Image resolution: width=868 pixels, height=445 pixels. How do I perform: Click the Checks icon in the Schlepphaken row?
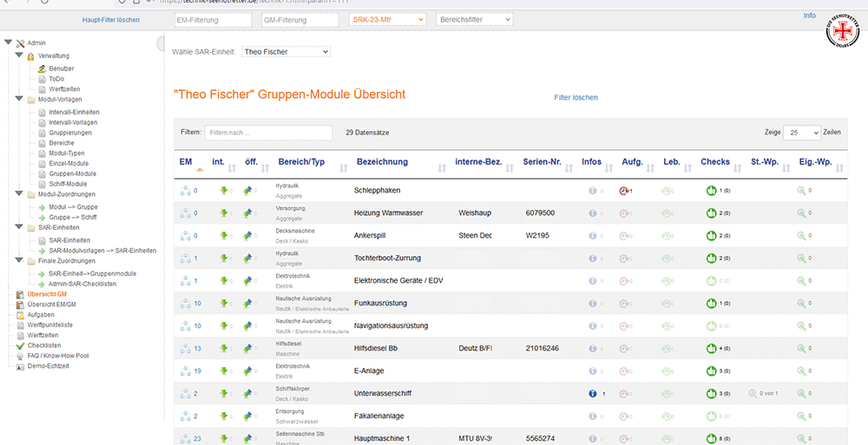712,190
